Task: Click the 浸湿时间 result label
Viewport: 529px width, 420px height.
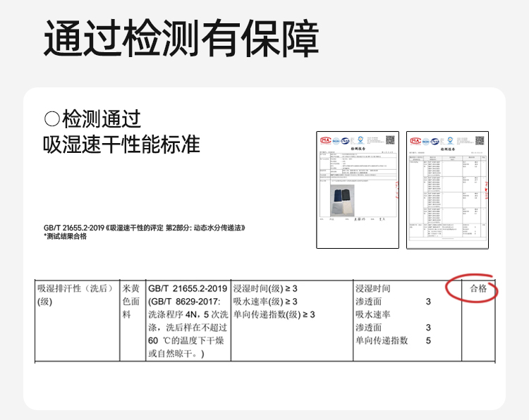Action: pyautogui.click(x=373, y=288)
